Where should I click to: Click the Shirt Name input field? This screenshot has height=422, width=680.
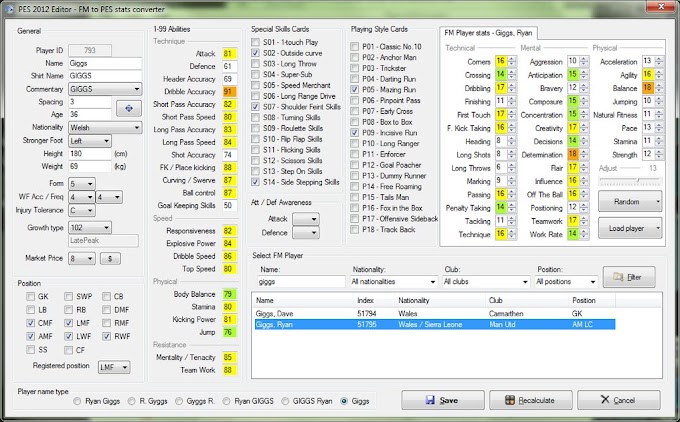pyautogui.click(x=105, y=76)
